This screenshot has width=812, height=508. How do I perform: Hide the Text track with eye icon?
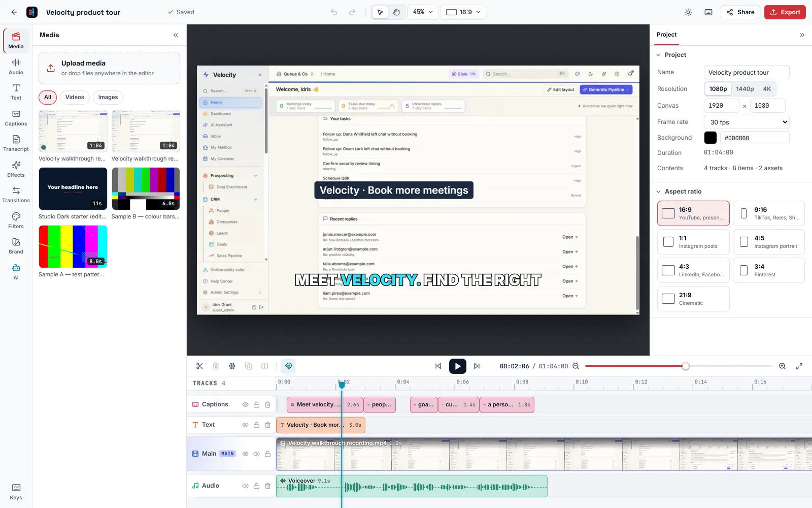245,425
